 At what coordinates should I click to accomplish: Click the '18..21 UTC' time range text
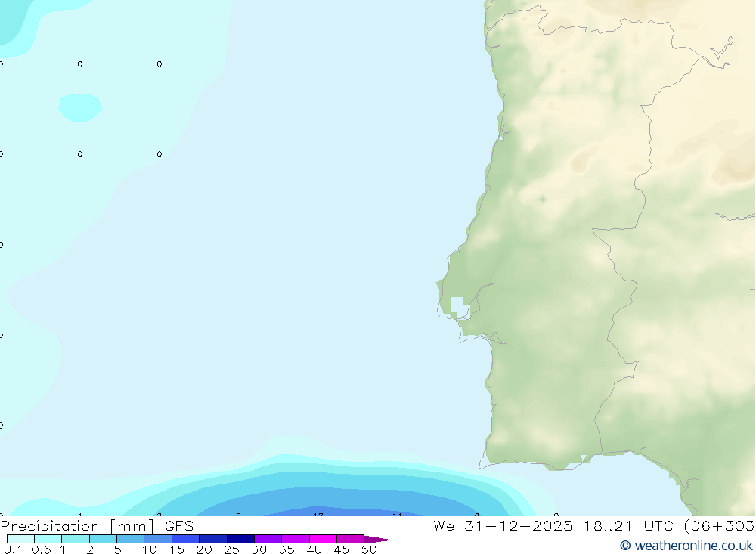click(628, 525)
